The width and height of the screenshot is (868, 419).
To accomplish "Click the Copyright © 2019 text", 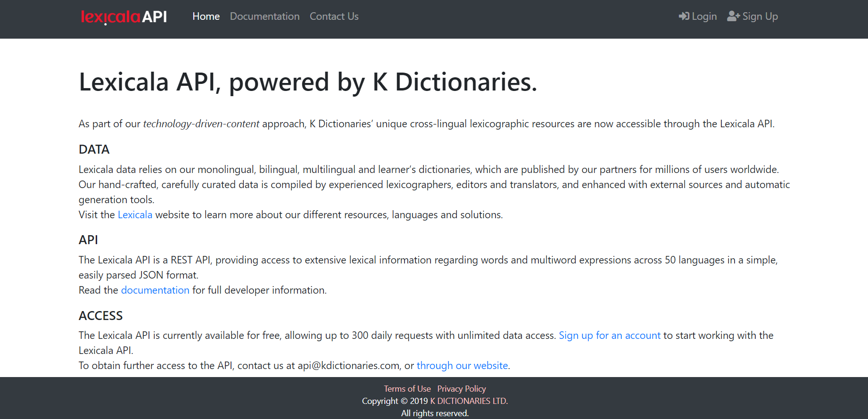I will click(395, 401).
